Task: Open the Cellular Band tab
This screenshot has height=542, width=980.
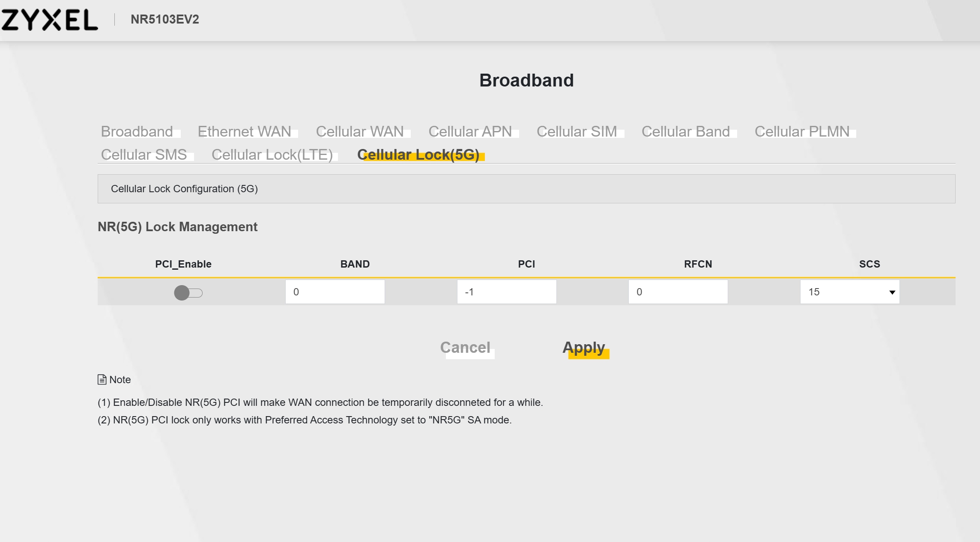Action: point(686,131)
